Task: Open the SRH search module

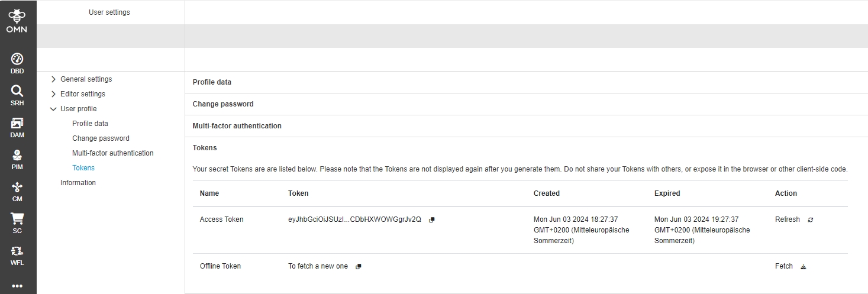Action: [x=17, y=95]
